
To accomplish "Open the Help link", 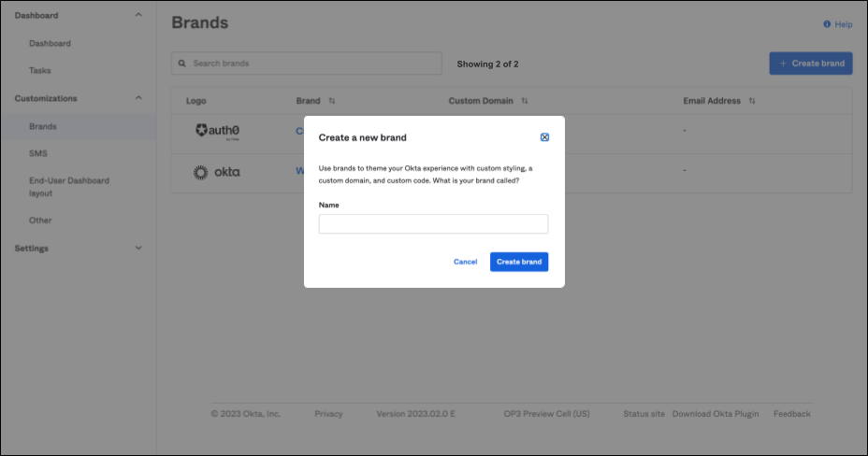I will [843, 24].
